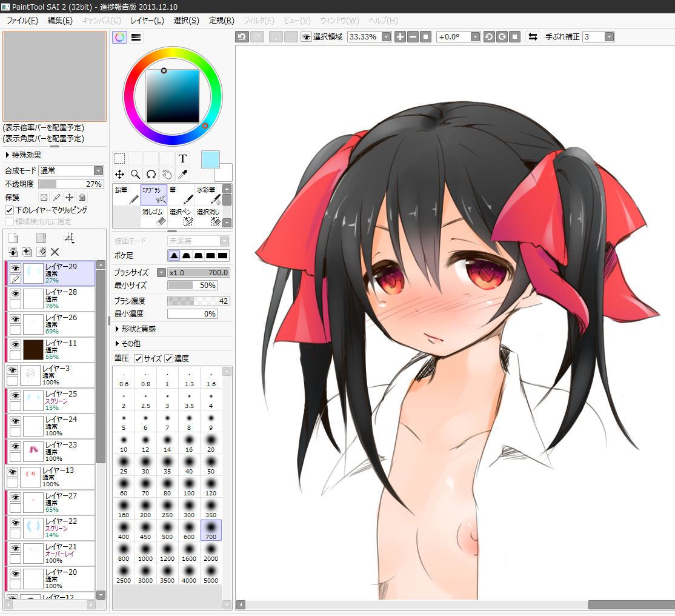The height and width of the screenshot is (616, 675).
Task: Select brush size preset 100
Action: (189, 487)
